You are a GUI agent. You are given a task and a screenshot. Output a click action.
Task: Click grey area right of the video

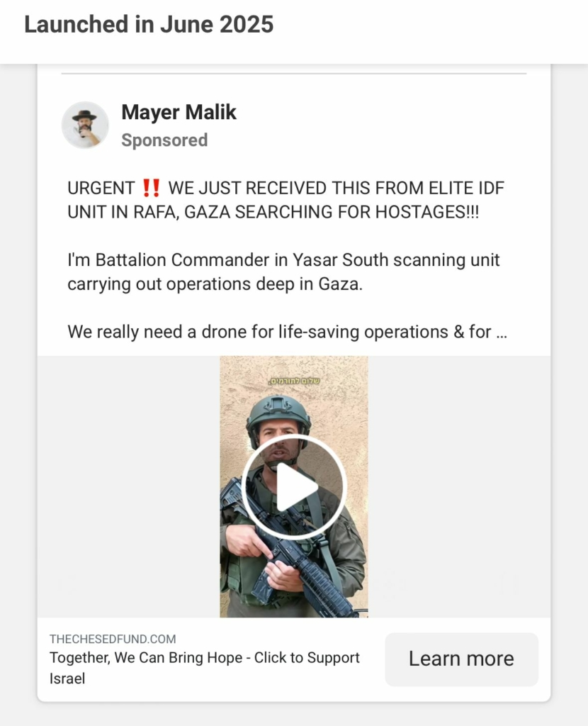pyautogui.click(x=459, y=486)
